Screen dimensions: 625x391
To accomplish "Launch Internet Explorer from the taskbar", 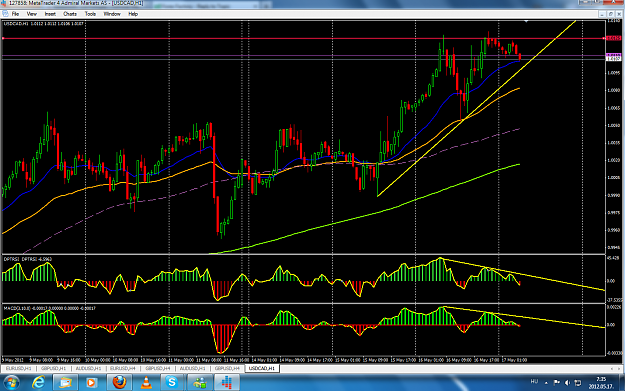I will [x=38, y=383].
